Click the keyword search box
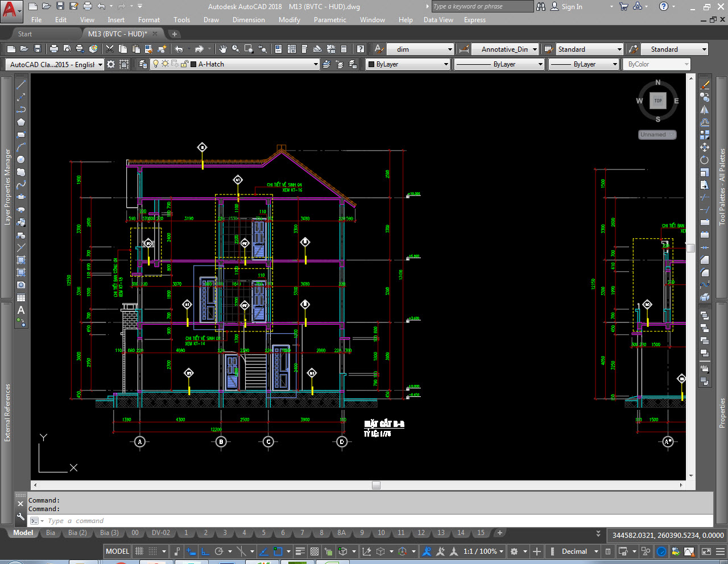Screen dimensions: 728x564 coord(482,6)
